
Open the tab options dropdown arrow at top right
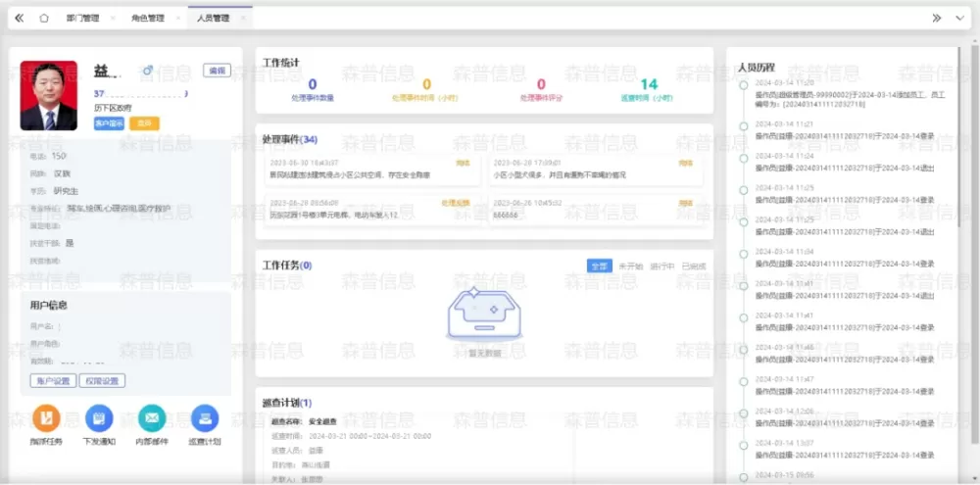pyautogui.click(x=960, y=18)
